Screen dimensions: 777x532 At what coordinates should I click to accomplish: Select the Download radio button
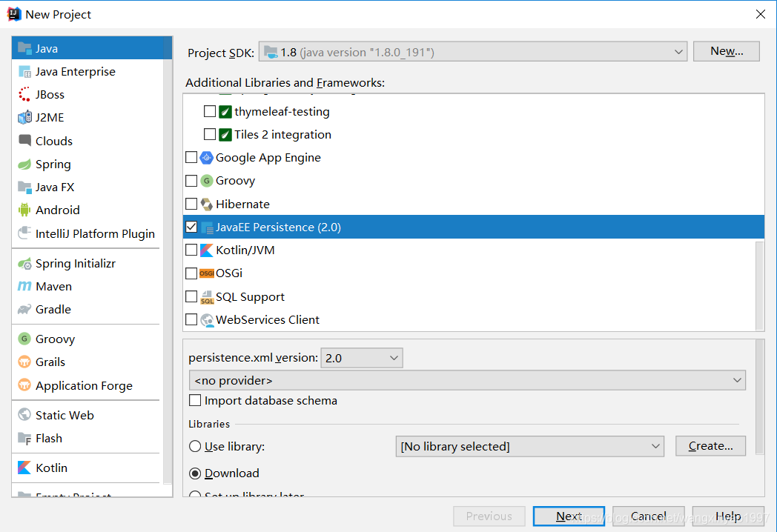coord(195,473)
